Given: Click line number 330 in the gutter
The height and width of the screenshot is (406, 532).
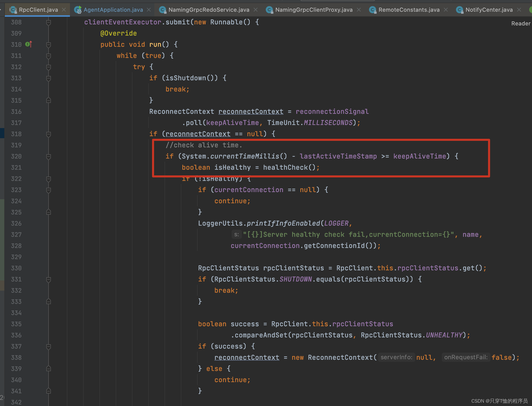Looking at the screenshot, I should click(x=16, y=268).
